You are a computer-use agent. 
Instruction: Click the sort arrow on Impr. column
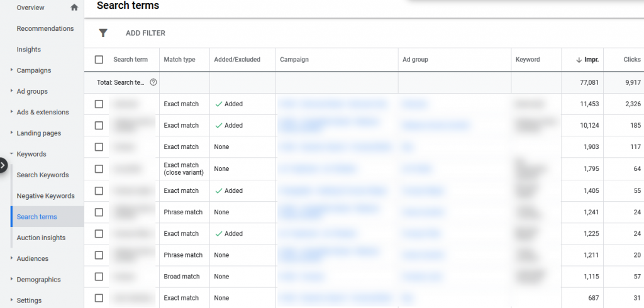579,60
